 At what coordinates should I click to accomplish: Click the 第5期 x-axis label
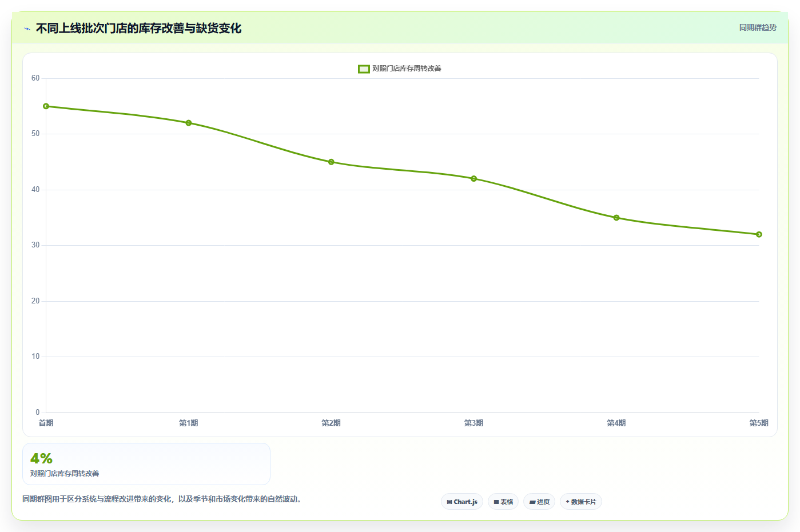tap(759, 423)
